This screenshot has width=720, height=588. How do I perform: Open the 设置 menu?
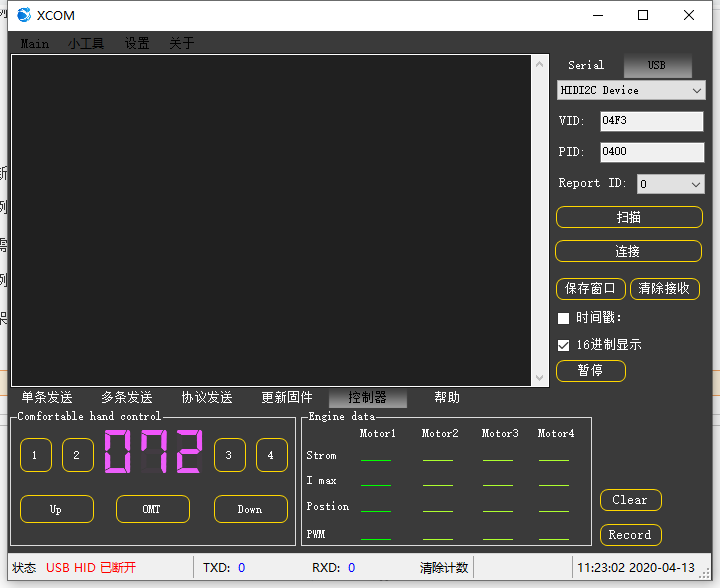pyautogui.click(x=137, y=44)
